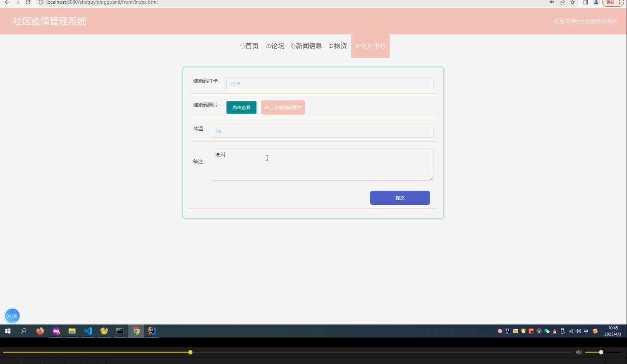Click 点击查看 to view the health code photo
Screen dimensions: 627x364
pyautogui.click(x=241, y=107)
